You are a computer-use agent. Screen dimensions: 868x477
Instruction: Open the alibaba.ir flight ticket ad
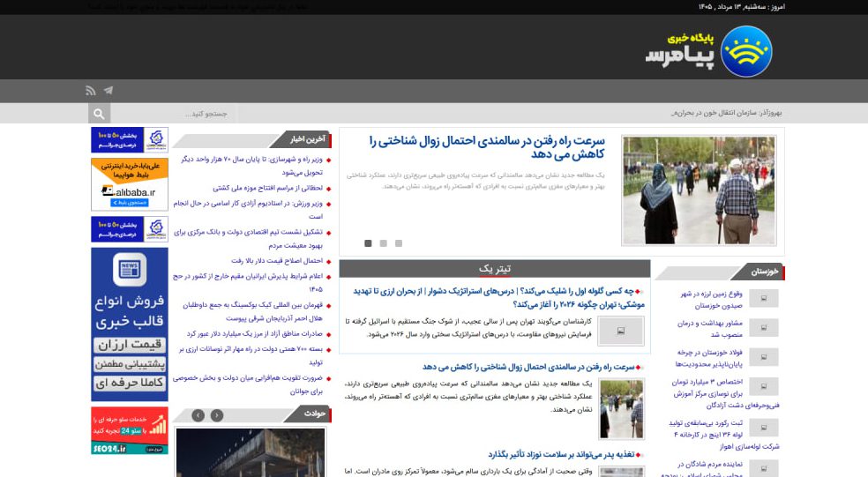click(130, 184)
